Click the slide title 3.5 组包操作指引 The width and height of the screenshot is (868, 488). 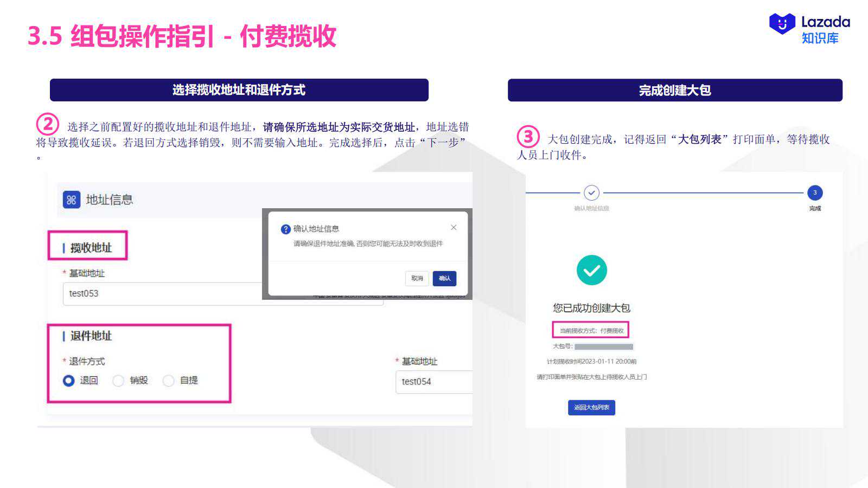182,36
